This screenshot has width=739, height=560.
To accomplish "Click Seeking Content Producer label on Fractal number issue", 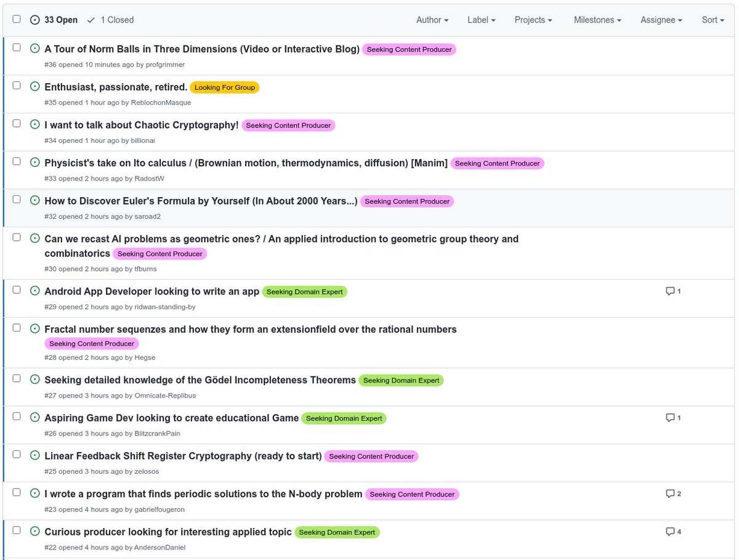I will point(92,344).
